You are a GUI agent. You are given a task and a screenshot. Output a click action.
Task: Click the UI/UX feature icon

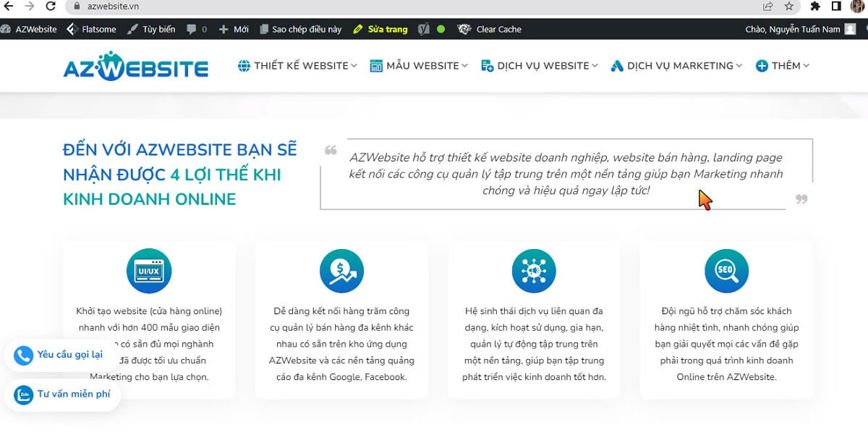pyautogui.click(x=148, y=271)
